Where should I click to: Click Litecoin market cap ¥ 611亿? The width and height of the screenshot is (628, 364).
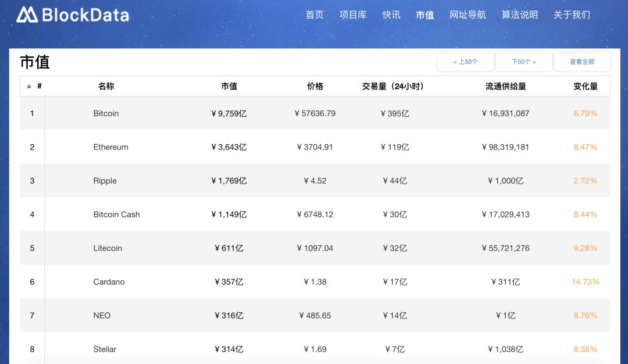(229, 248)
